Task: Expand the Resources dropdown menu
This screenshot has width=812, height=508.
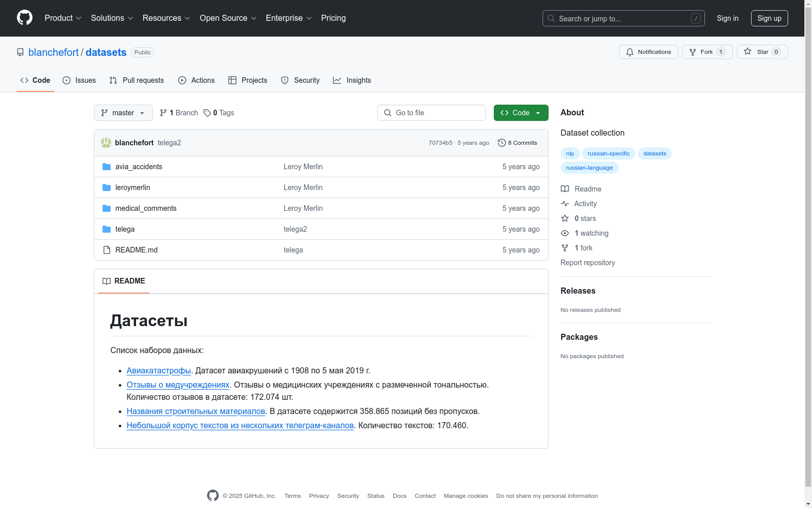Action: tap(166, 18)
